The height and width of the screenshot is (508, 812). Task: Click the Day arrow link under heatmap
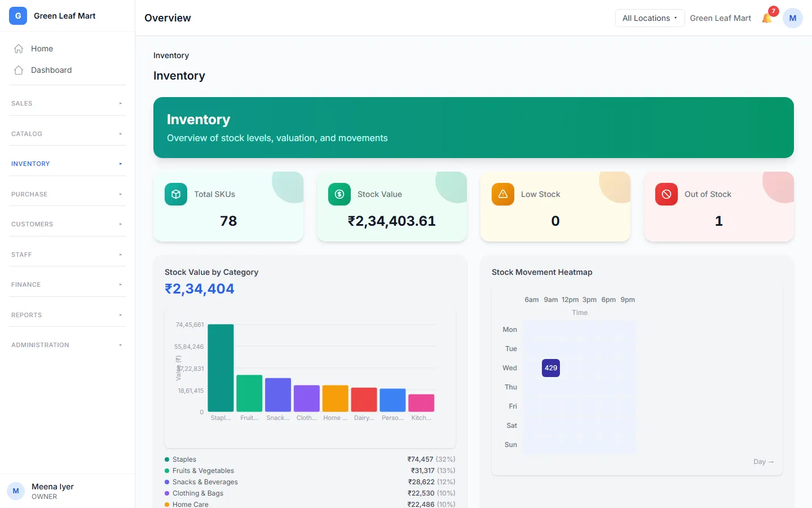pyautogui.click(x=764, y=462)
